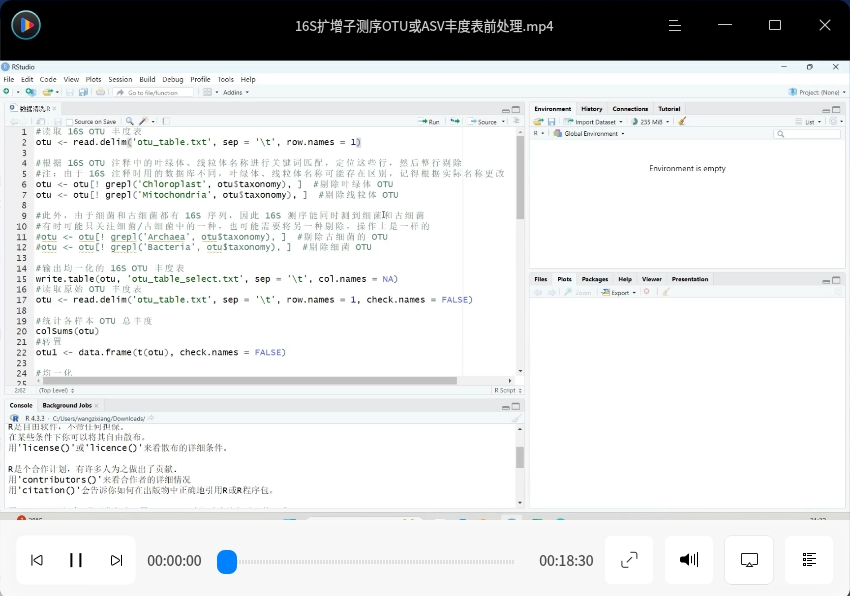
Task: Click the find/replace magnifier icon in editor
Action: [130, 121]
